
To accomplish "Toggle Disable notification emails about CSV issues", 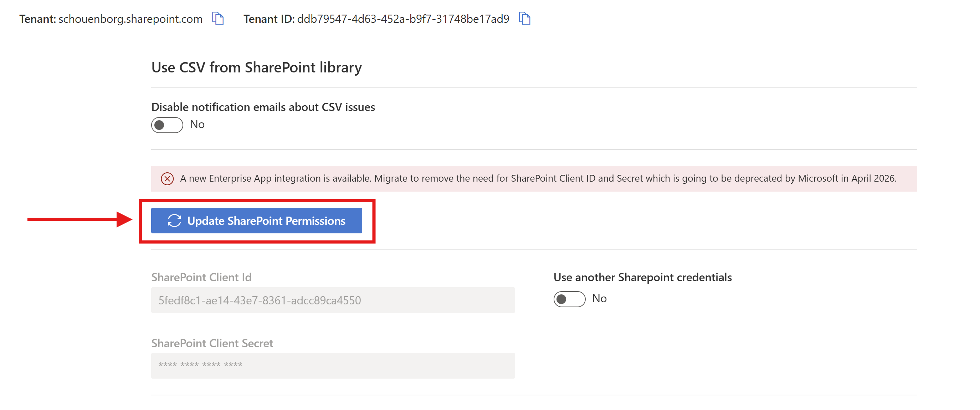I will tap(167, 125).
